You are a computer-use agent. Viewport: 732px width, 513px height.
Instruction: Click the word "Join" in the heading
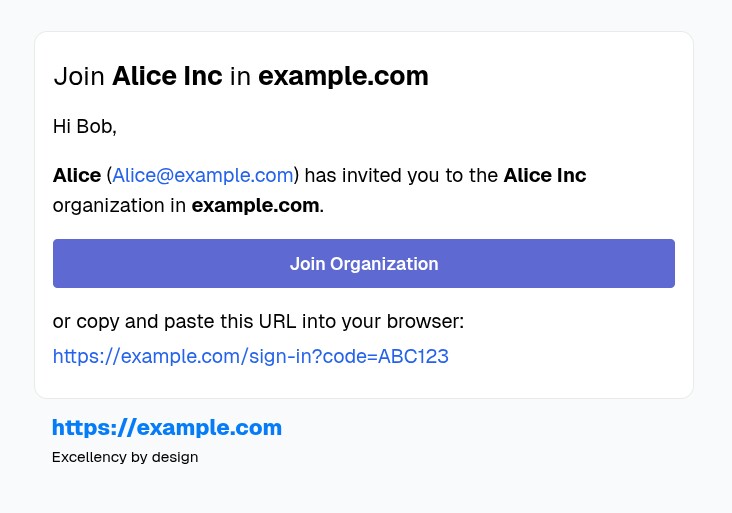[78, 76]
